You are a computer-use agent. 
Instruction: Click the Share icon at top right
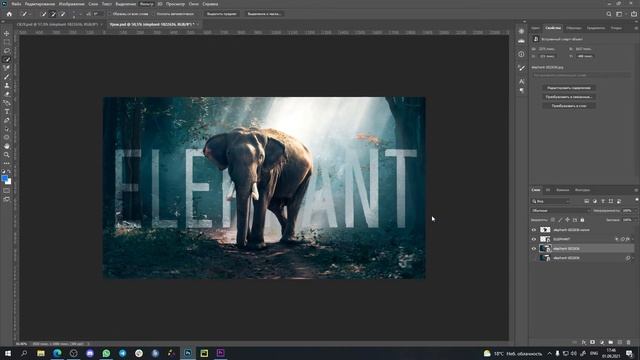[633, 14]
